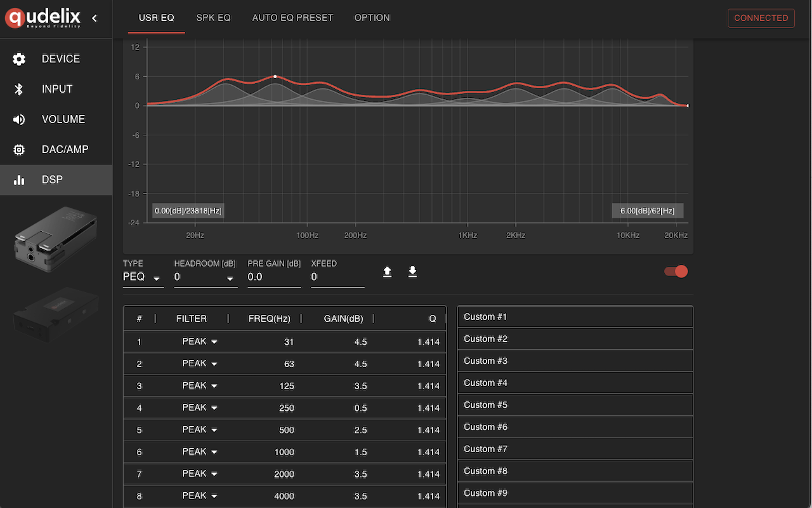Select the Custom #3 preset

click(575, 361)
